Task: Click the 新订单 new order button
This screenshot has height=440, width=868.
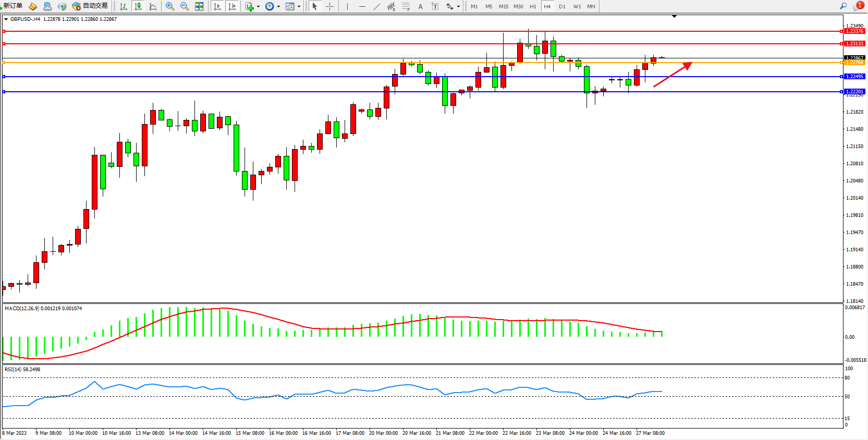Action: [x=13, y=6]
